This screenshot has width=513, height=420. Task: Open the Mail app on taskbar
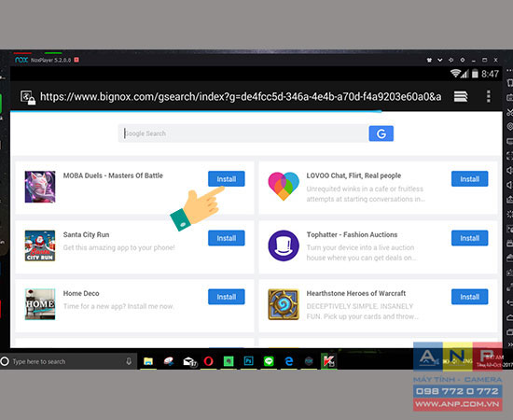(x=189, y=361)
